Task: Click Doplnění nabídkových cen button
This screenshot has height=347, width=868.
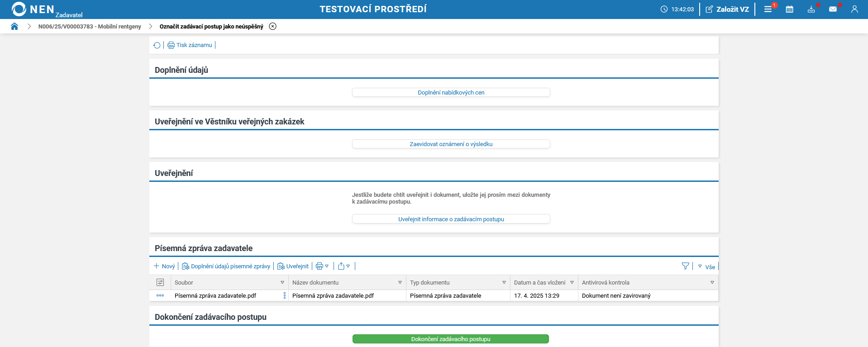Action: click(451, 92)
